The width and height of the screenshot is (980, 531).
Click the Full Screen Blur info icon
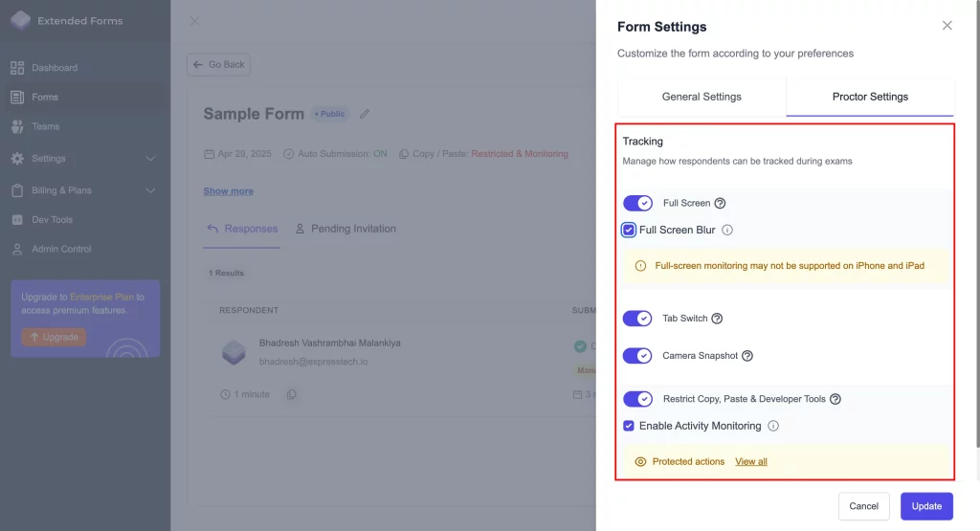(x=727, y=230)
